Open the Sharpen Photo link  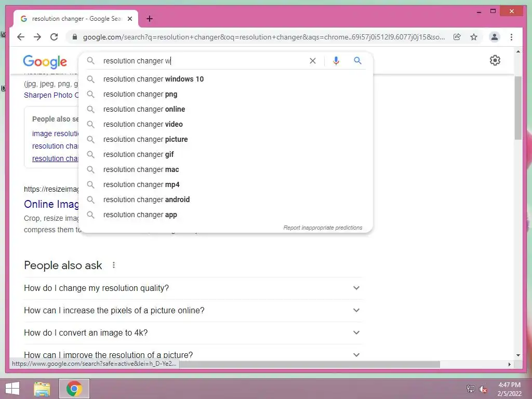point(51,95)
